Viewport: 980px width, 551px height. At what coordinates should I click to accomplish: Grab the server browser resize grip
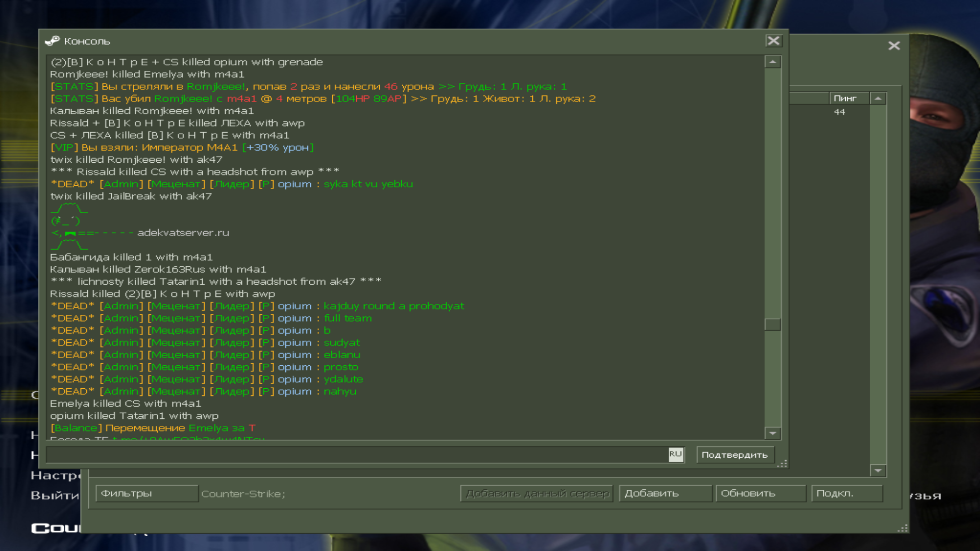[903, 529]
